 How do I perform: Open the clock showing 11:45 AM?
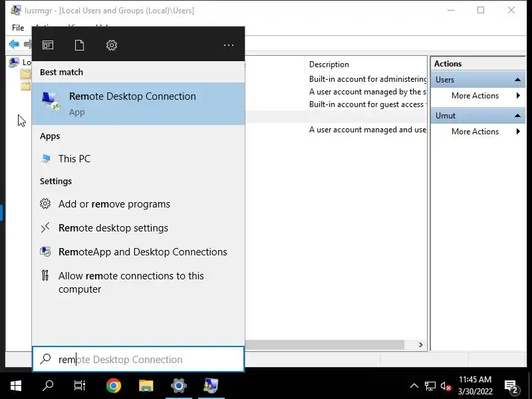(x=475, y=386)
